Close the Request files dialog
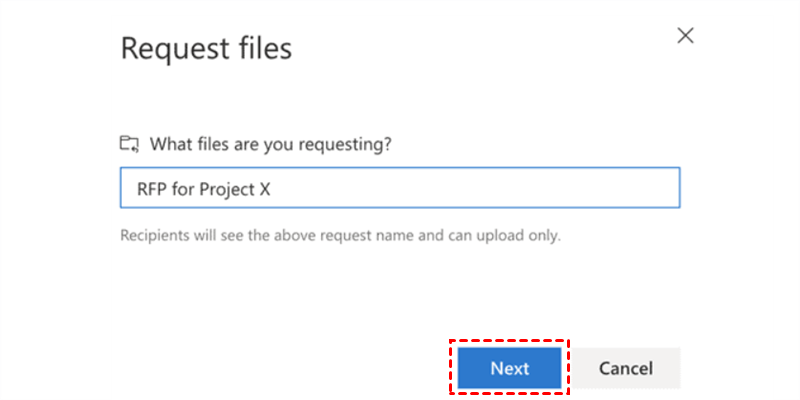 (685, 36)
